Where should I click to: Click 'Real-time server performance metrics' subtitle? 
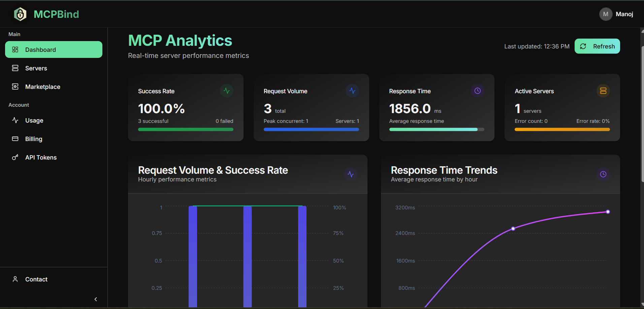click(x=188, y=56)
